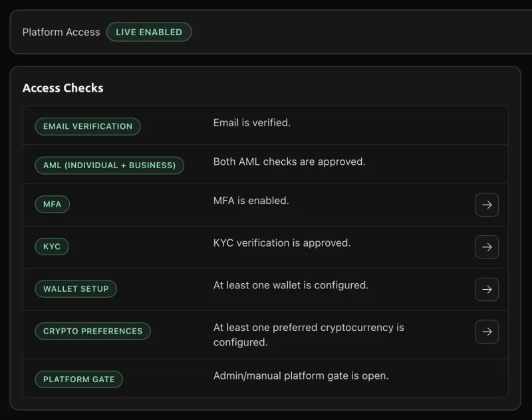The width and height of the screenshot is (532, 420).
Task: Click the "MFA is enabled." status text
Action: click(x=251, y=200)
